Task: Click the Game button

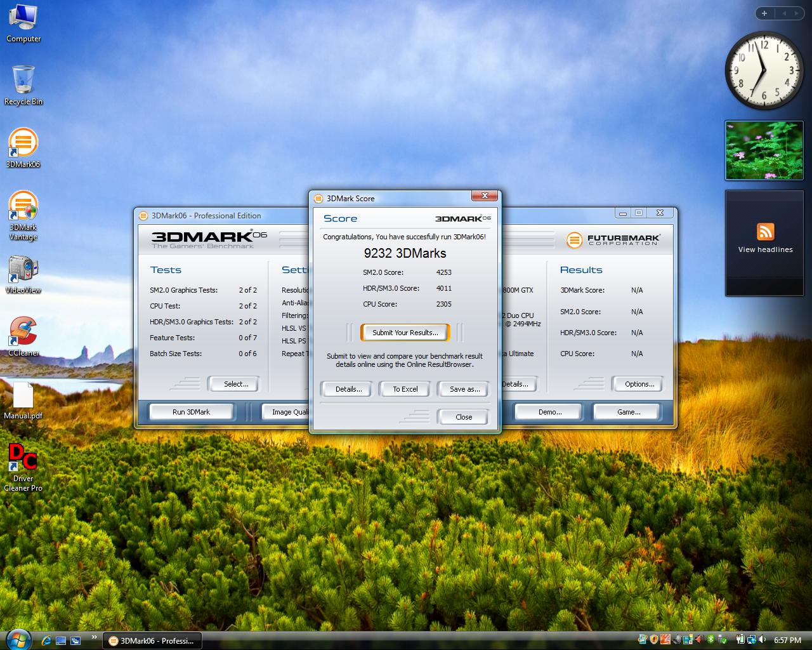Action: pyautogui.click(x=628, y=412)
